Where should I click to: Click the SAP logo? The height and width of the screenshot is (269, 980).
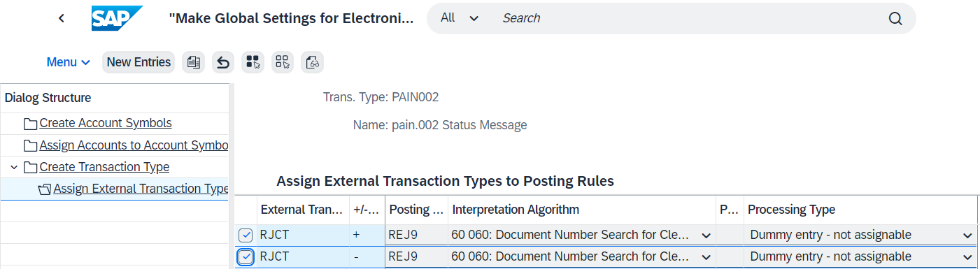(x=118, y=18)
